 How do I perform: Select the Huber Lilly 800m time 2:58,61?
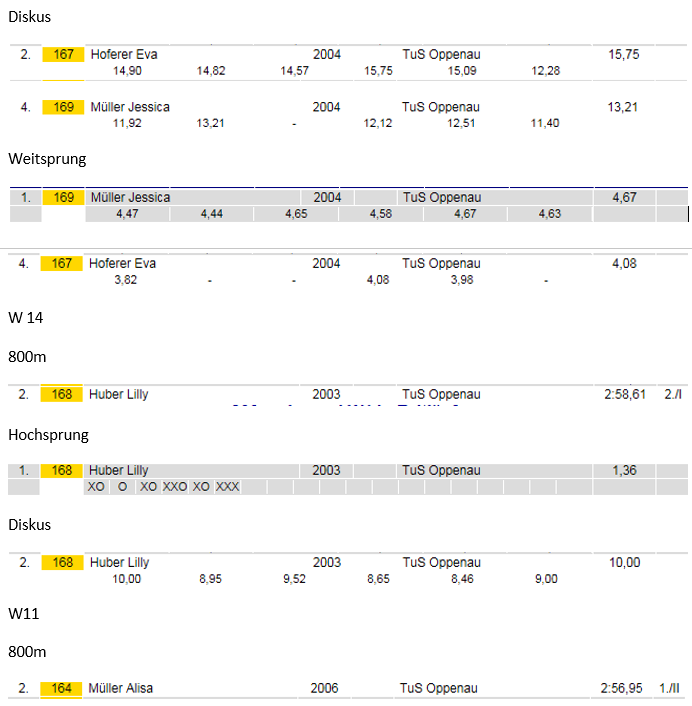click(x=625, y=394)
